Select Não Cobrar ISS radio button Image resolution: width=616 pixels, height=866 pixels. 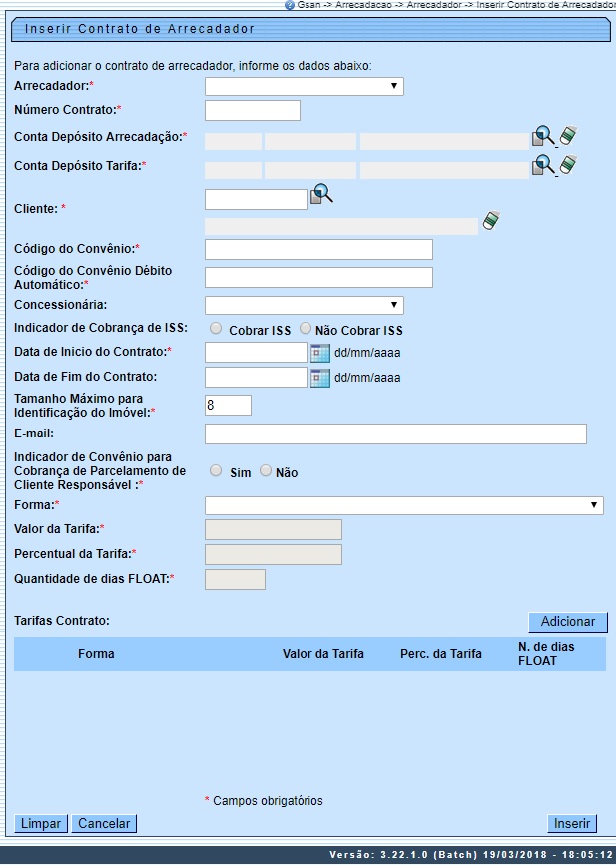coord(306,328)
